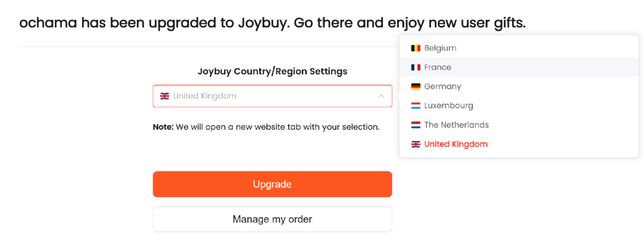644x244 pixels.
Task: Choose the Belgium text label in dropdown
Action: click(440, 48)
